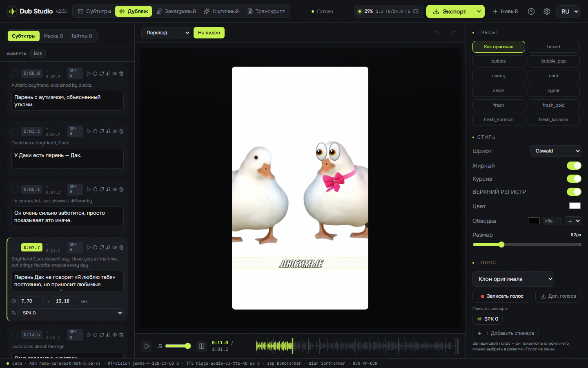Image resolution: width=588 pixels, height=368 pixels.
Task: Click the memory usage monitor icon
Action: (416, 11)
